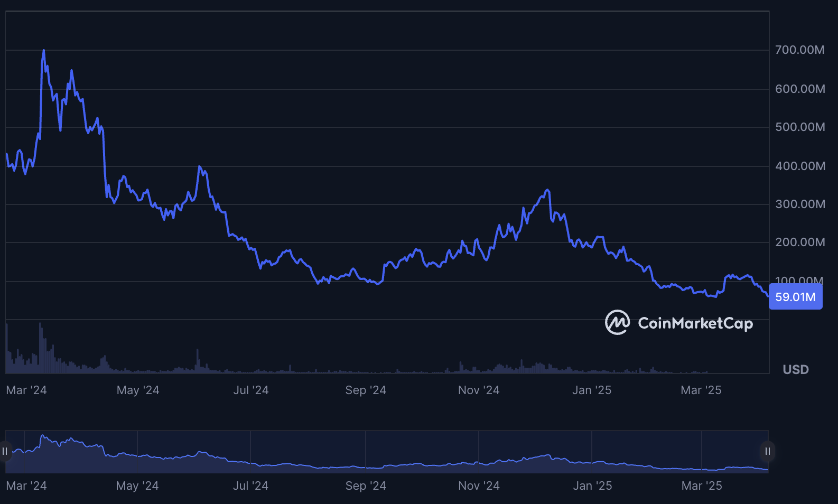Click Nov '24 on main chart axis

click(479, 390)
